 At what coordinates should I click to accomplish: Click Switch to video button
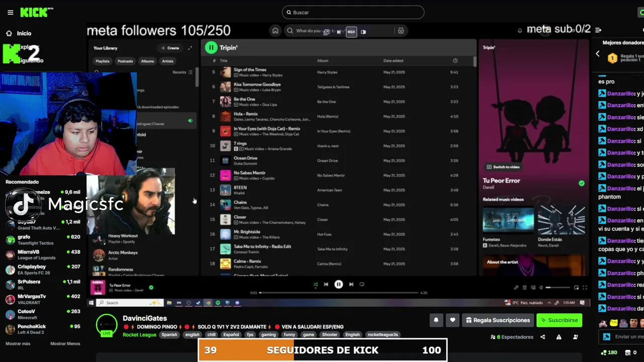coord(503,167)
